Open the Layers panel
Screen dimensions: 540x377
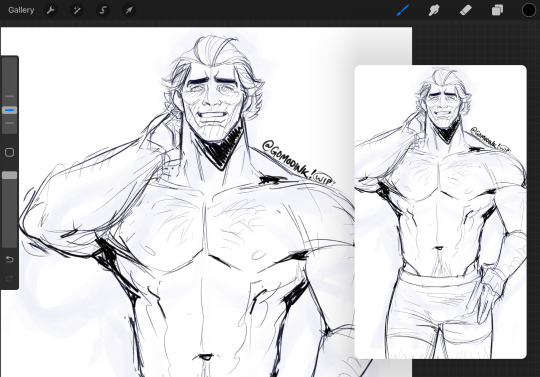click(x=497, y=10)
